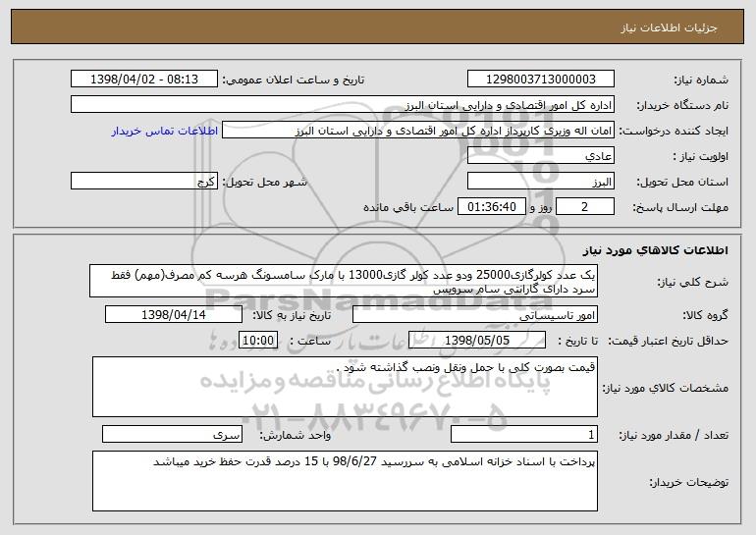This screenshot has height=535, width=756.
Task: Click the label مشخصات کالای مورد نیاز
Action: [666, 388]
